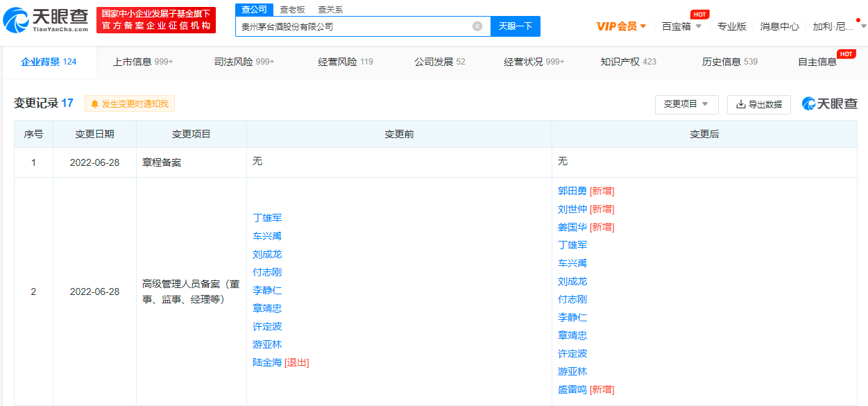Viewport: 868px width, 406px height.
Task: Switch to the 查关系 search tab
Action: tap(330, 10)
